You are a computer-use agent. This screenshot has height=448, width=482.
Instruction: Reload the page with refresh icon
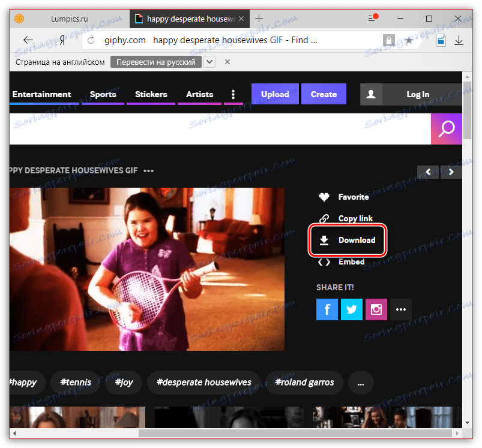(91, 40)
